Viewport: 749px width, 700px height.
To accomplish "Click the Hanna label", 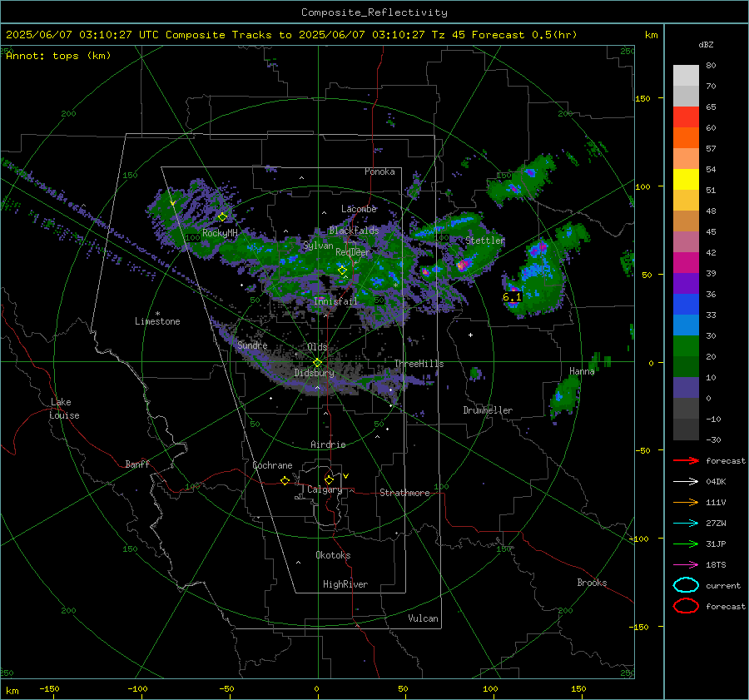I will click(x=582, y=371).
